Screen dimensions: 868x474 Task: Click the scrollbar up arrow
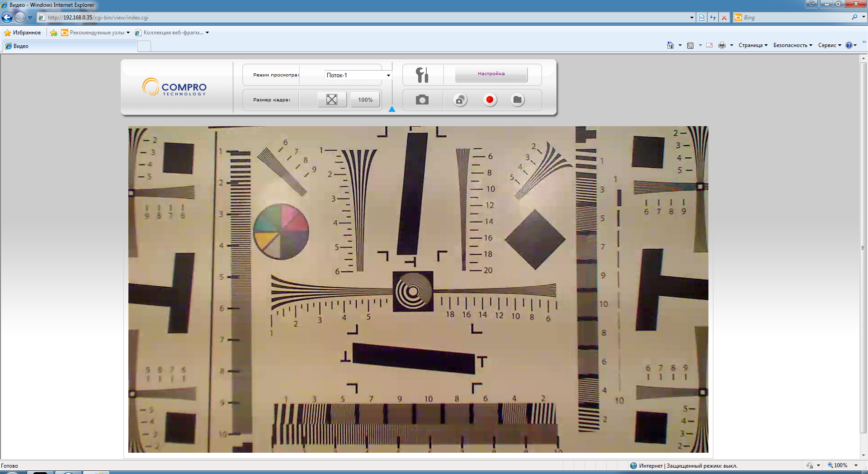[x=863, y=58]
